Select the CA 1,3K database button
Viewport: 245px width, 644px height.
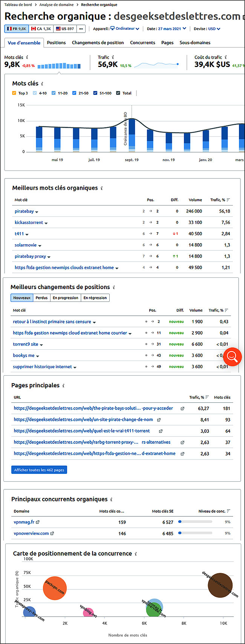click(41, 29)
